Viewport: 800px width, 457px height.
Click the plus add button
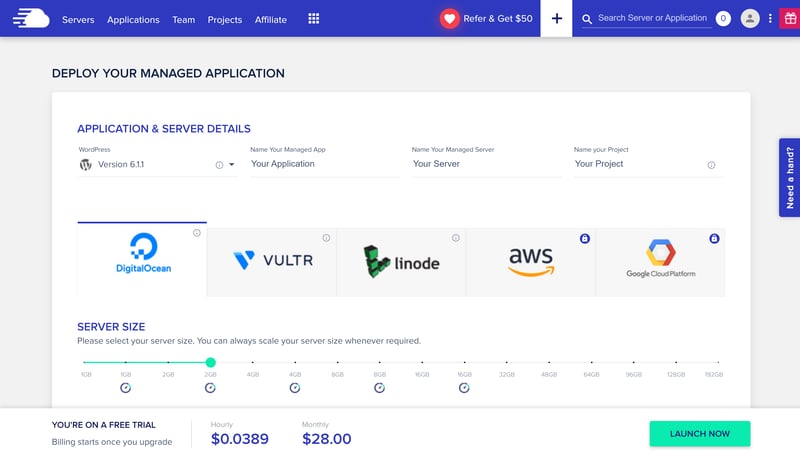coord(557,19)
